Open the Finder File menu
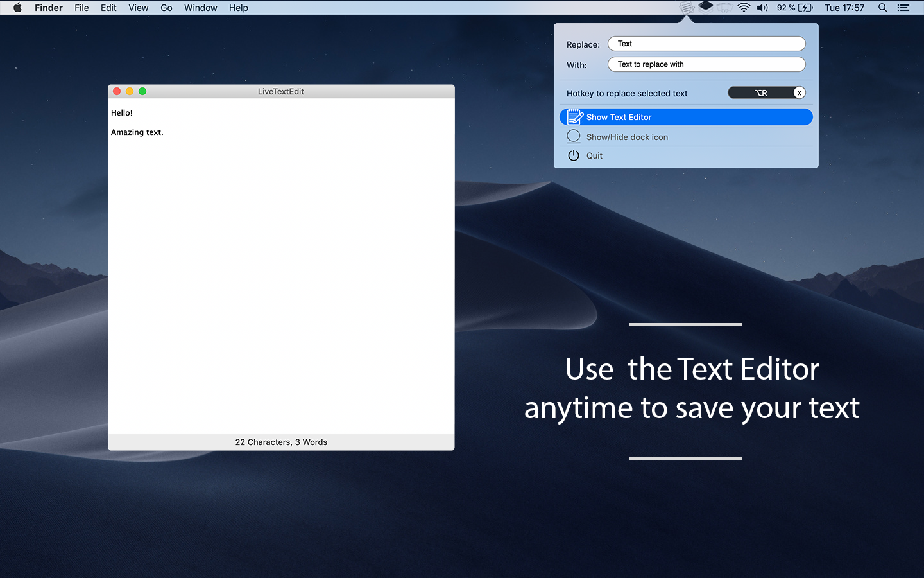The width and height of the screenshot is (924, 578). tap(81, 8)
